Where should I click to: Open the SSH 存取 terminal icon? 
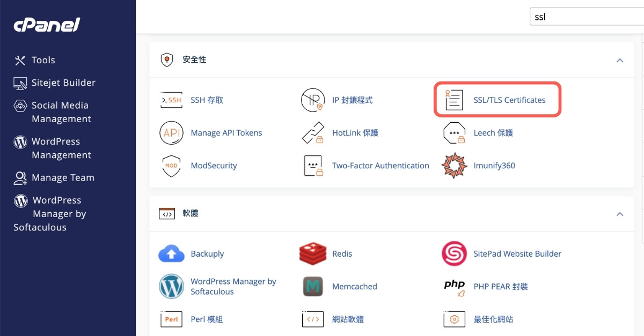pyautogui.click(x=171, y=100)
